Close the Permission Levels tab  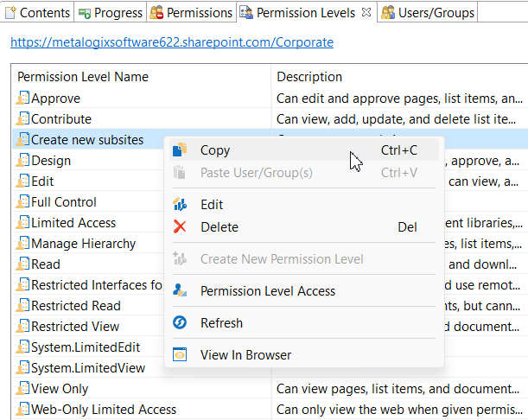(366, 12)
